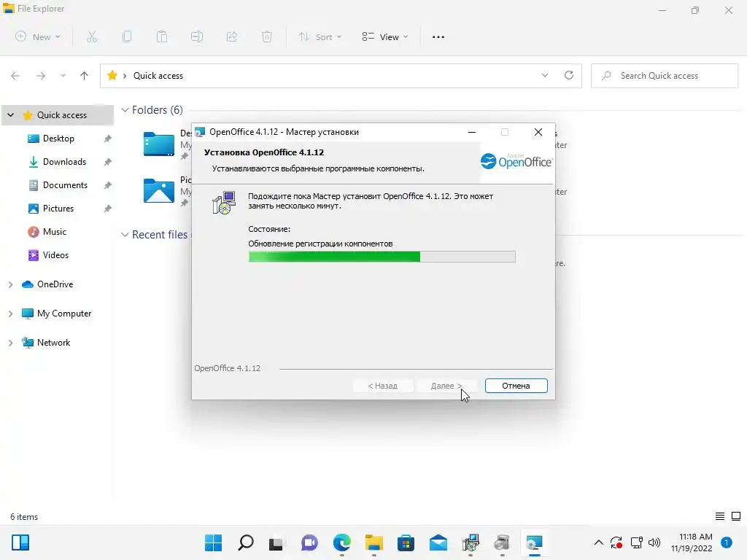Expand the My Computer tree node
Image resolution: width=747 pixels, height=560 pixels.
click(10, 314)
